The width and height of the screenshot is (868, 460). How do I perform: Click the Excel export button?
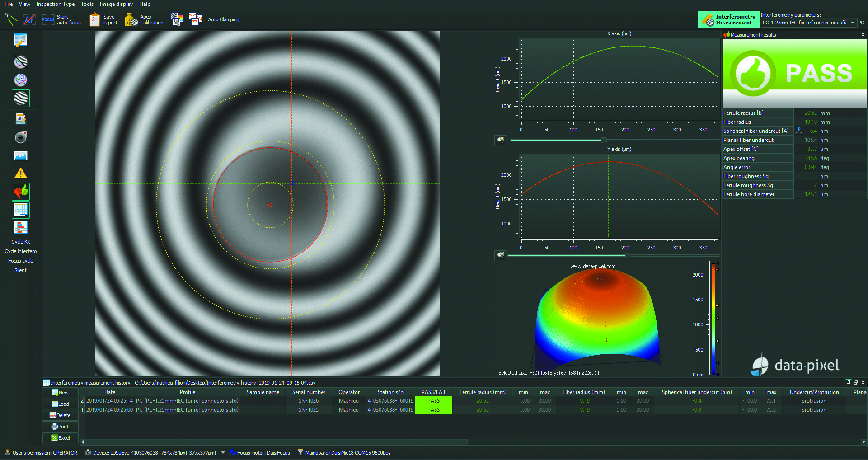61,438
